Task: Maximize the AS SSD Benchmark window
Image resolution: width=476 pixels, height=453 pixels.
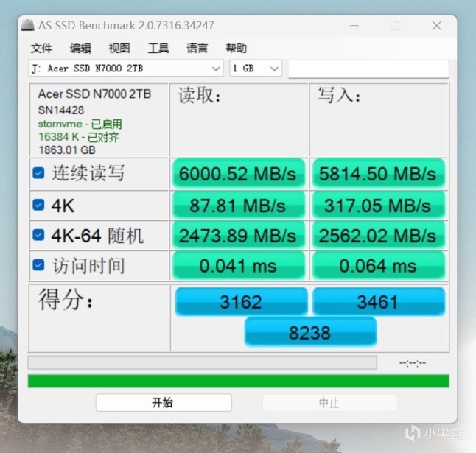Action: [x=395, y=26]
